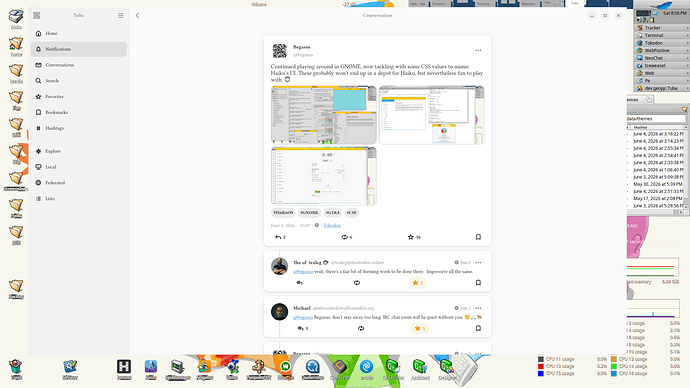
Task: Open second screenshot thumbnail in post
Action: [432, 115]
